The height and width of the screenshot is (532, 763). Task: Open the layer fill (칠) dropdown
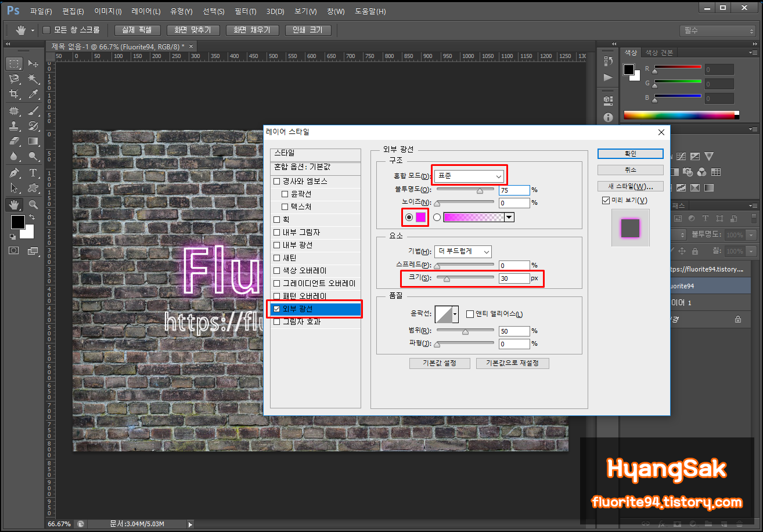tap(751, 251)
